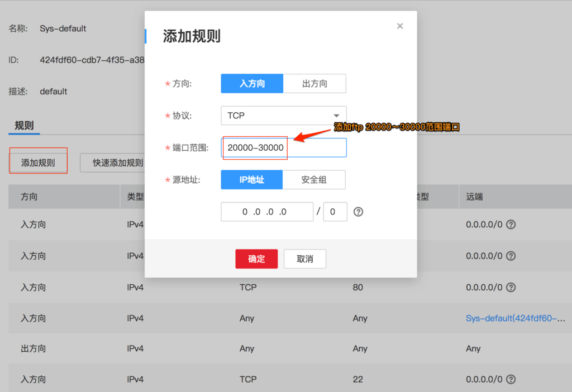Screen dimensions: 572x392
Task: Click the 出方向 row direction cell
Action: (x=33, y=348)
